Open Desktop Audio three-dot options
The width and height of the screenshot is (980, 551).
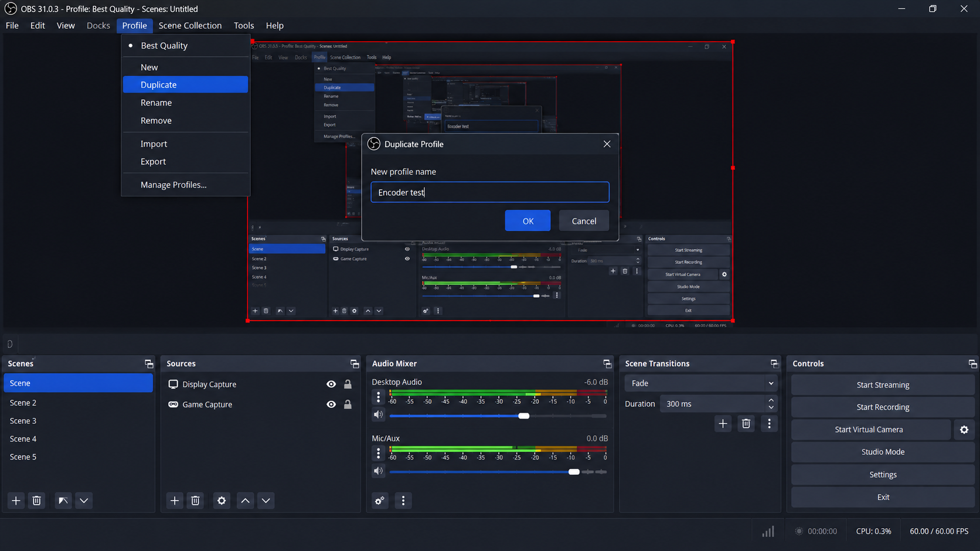click(x=378, y=397)
